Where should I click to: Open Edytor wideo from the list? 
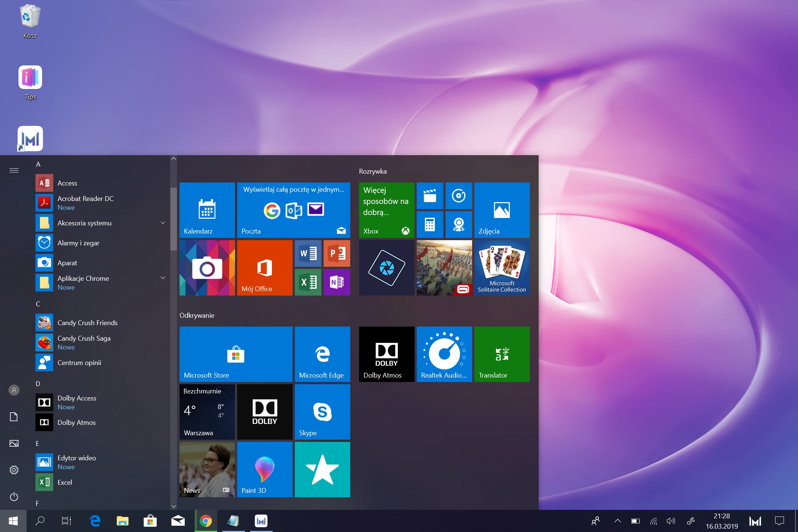point(102,462)
